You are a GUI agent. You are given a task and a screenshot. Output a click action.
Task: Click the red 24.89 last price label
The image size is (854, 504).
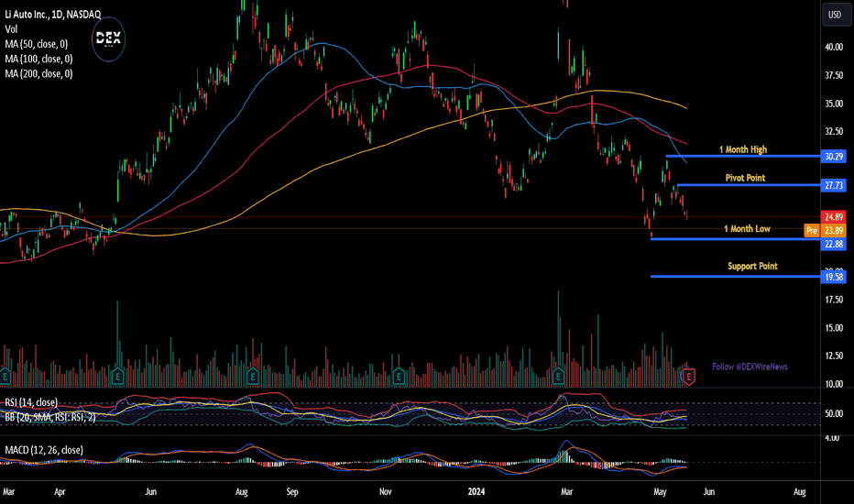[x=833, y=217]
